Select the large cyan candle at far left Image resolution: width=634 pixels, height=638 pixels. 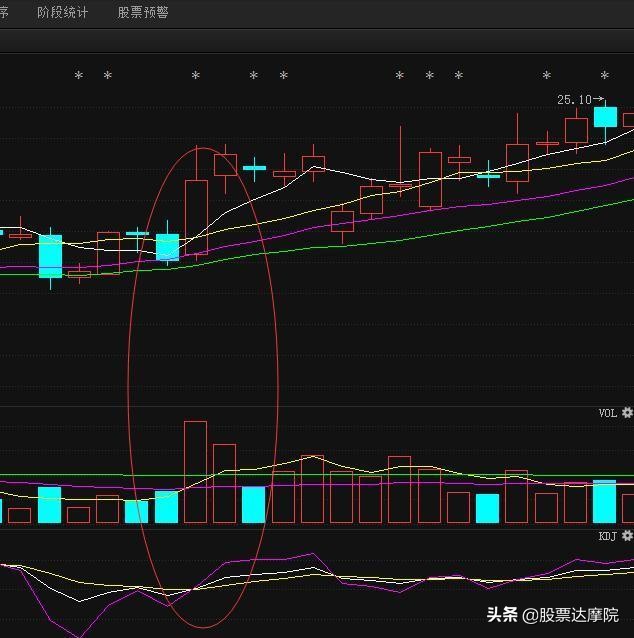point(50,256)
